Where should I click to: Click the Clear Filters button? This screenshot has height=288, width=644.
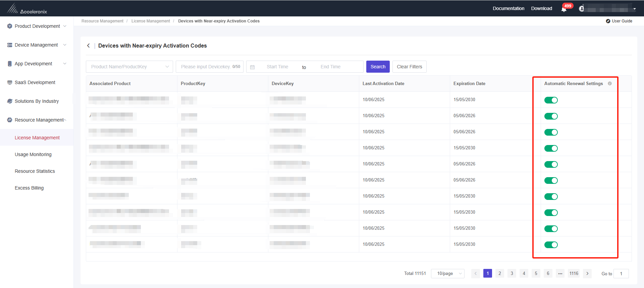(x=410, y=67)
